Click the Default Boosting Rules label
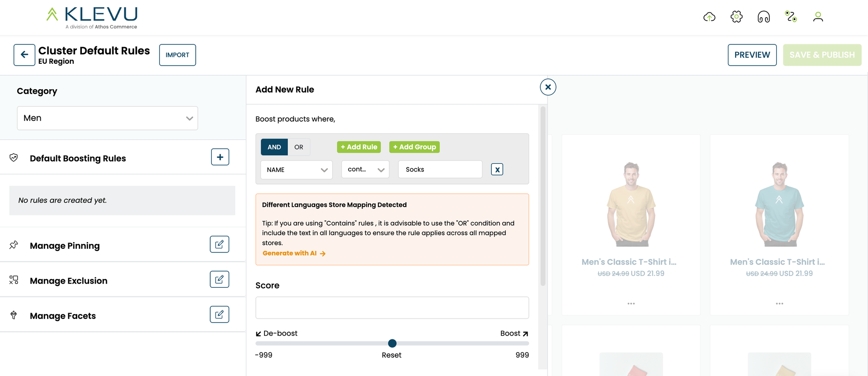The height and width of the screenshot is (376, 868). (x=78, y=158)
